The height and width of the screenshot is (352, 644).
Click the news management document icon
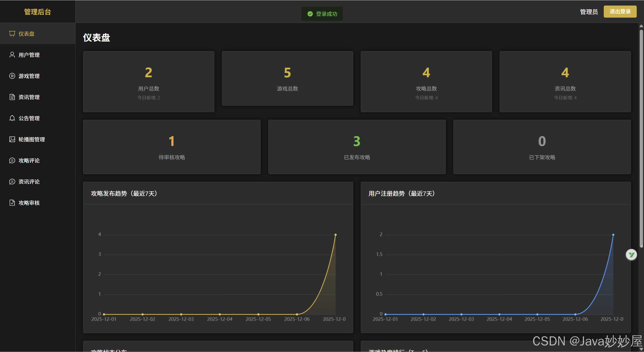pyautogui.click(x=12, y=97)
